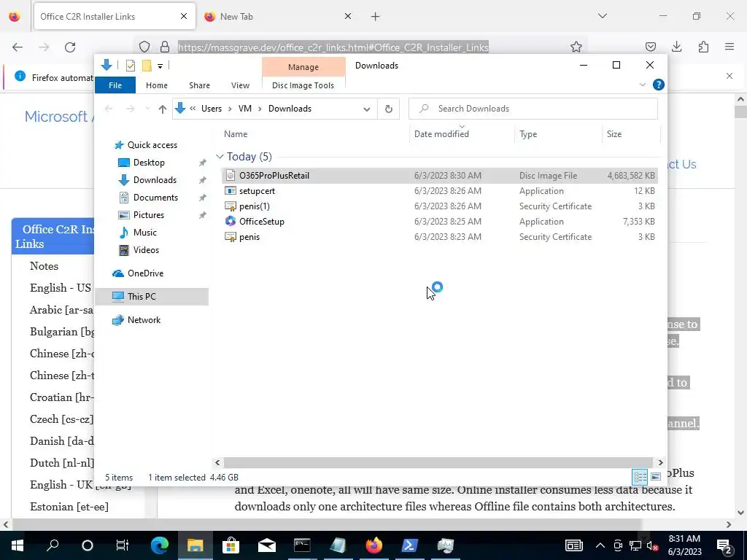Open a new Firefox tab with plus
The width and height of the screenshot is (747, 560).
(376, 17)
